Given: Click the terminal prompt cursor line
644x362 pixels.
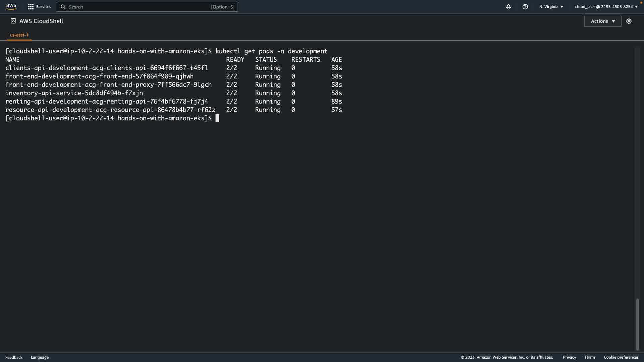Looking at the screenshot, I should point(217,118).
